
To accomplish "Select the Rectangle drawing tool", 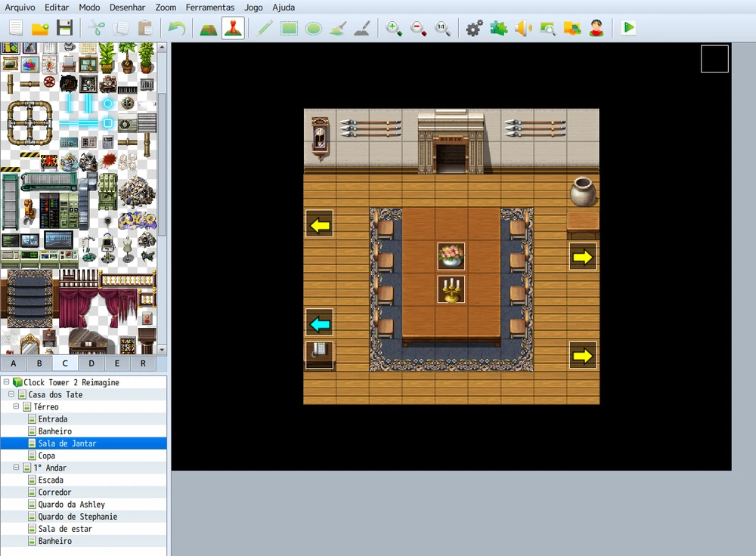I will click(x=289, y=29).
